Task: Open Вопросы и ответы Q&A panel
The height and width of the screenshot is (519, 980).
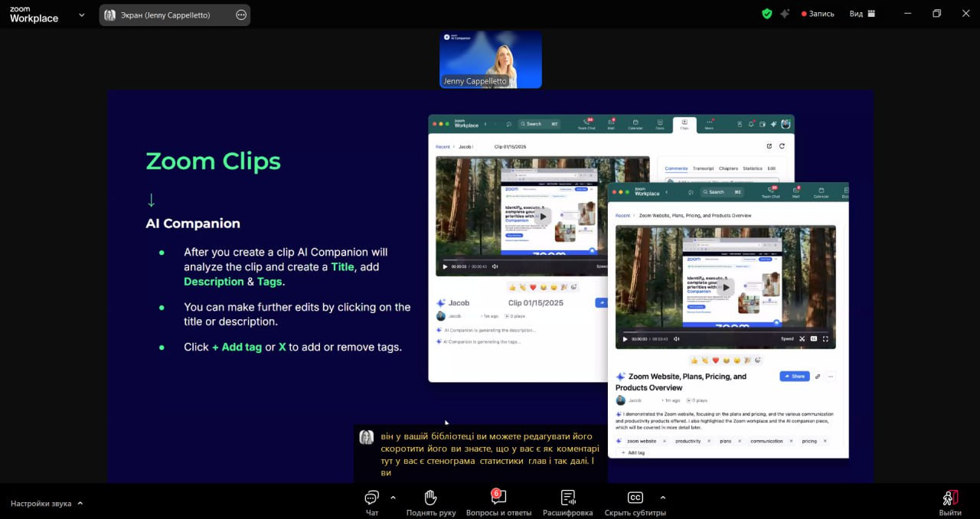Action: point(498,502)
